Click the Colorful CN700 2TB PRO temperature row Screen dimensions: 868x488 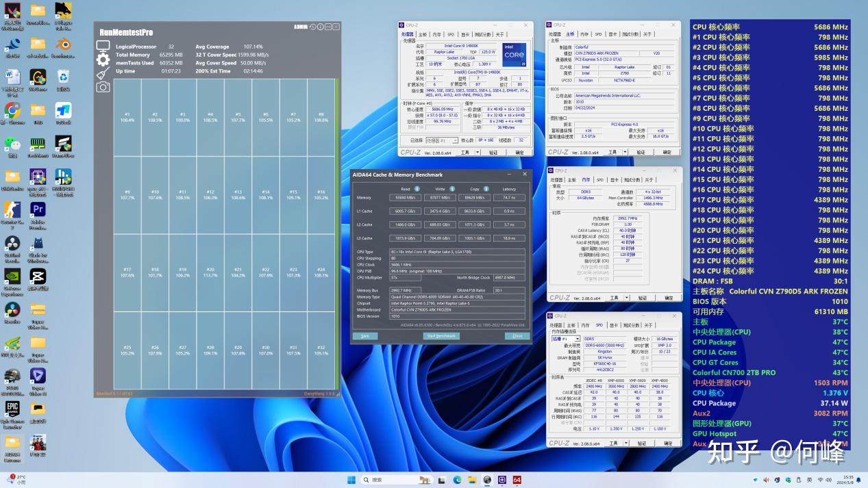770,372
